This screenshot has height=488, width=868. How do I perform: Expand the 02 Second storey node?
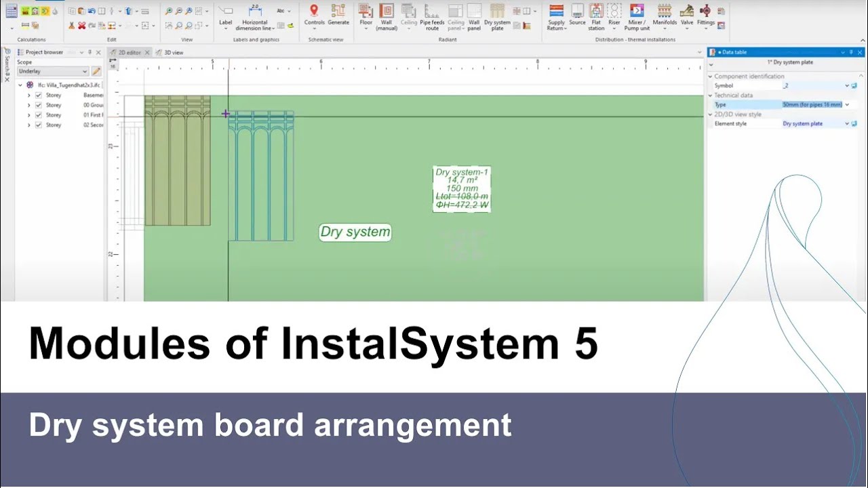[x=28, y=125]
